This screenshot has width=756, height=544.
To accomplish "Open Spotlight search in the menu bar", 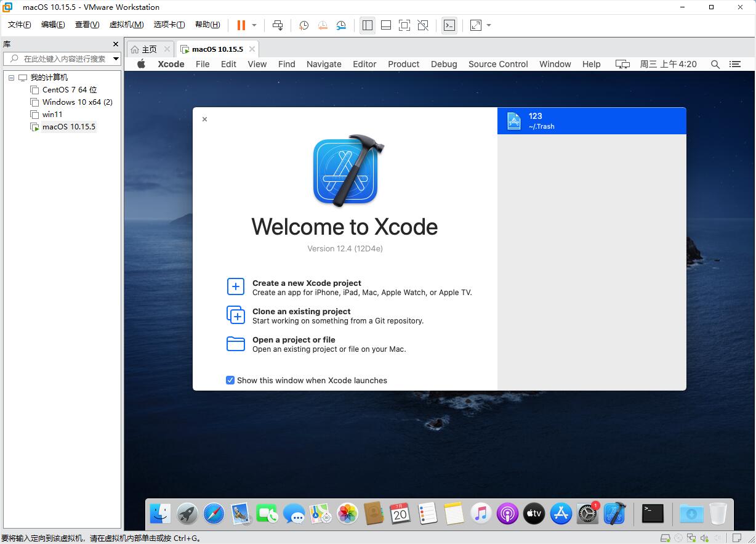I will pos(715,63).
